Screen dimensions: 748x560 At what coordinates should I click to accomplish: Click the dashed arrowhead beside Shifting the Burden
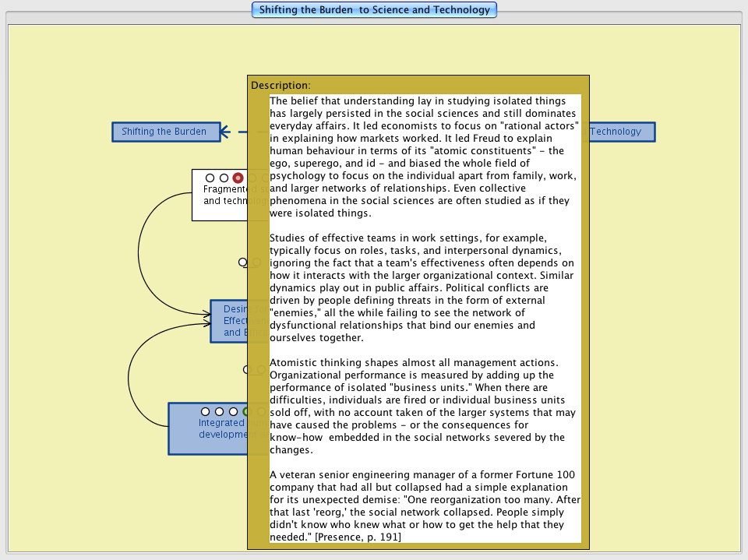click(x=224, y=132)
